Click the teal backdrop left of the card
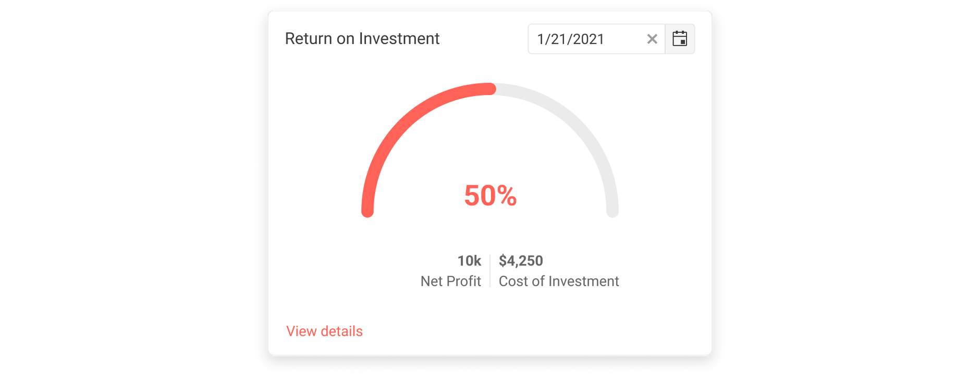 tap(125, 188)
